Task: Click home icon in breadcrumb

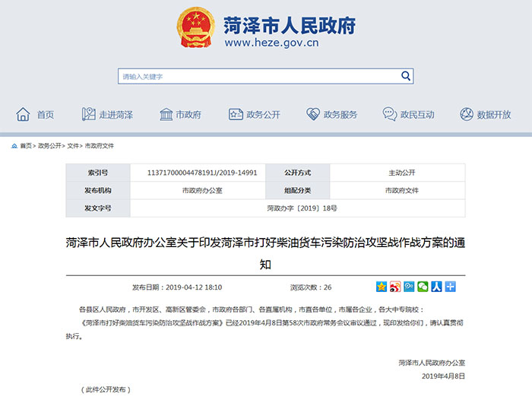Action: click(14, 145)
